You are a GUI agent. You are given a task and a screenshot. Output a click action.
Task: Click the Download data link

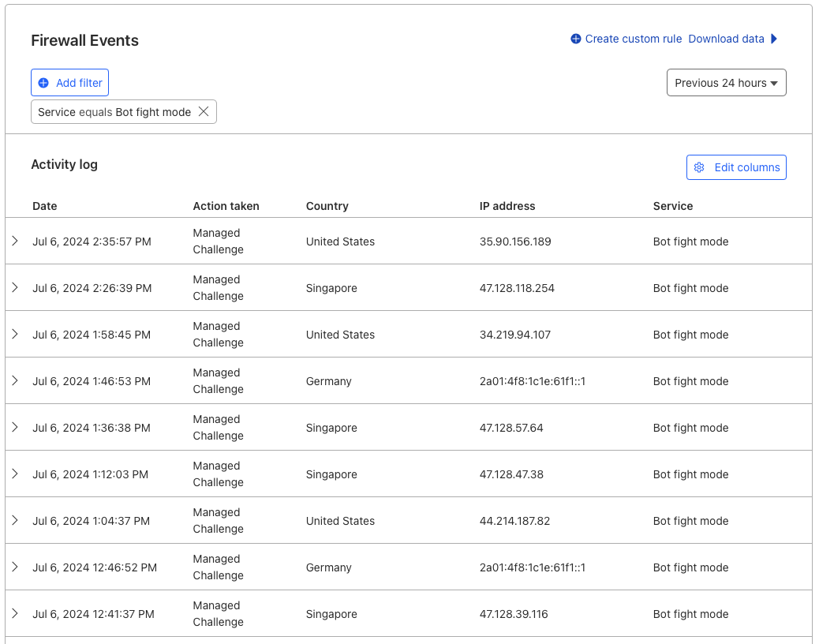point(726,39)
